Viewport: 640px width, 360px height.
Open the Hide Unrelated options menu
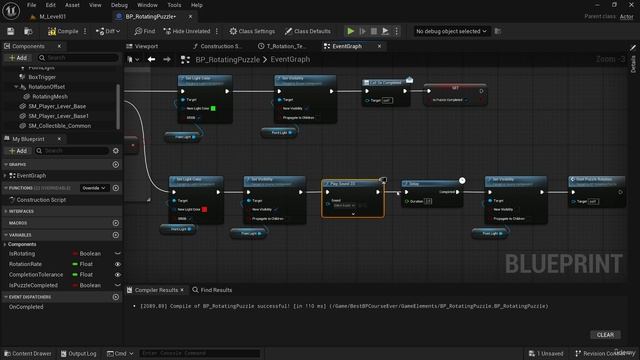coord(217,31)
